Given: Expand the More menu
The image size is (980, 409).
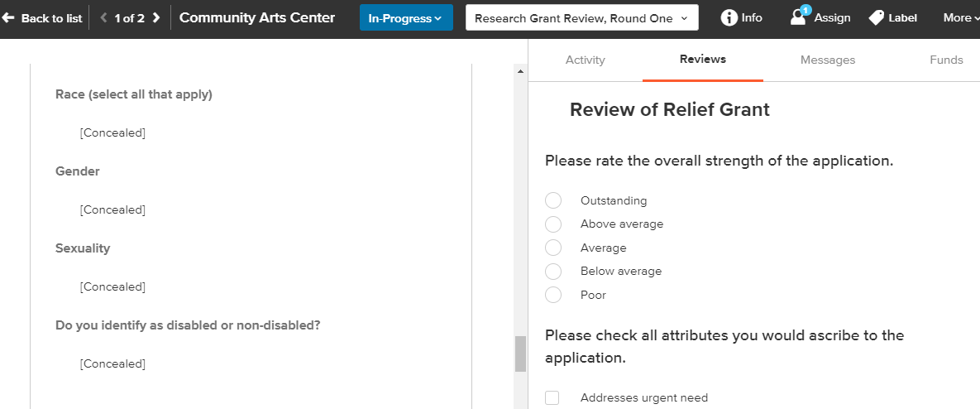Looking at the screenshot, I should coord(961,18).
